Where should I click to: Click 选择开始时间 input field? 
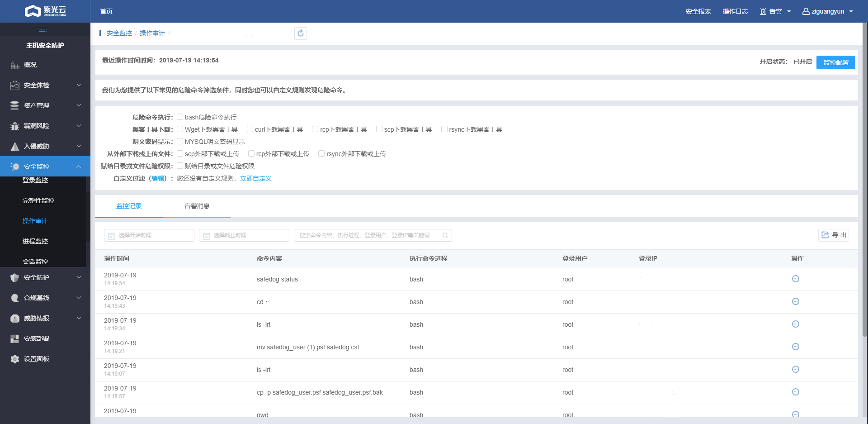click(149, 235)
